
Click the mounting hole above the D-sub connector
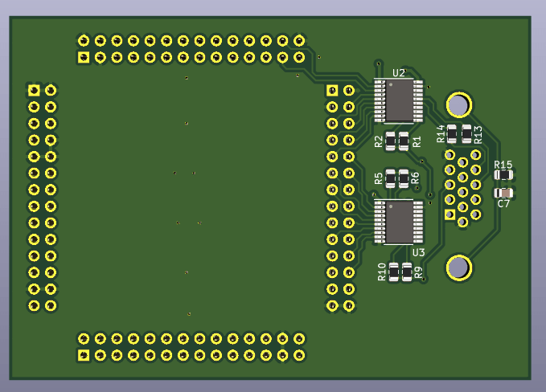tap(458, 104)
